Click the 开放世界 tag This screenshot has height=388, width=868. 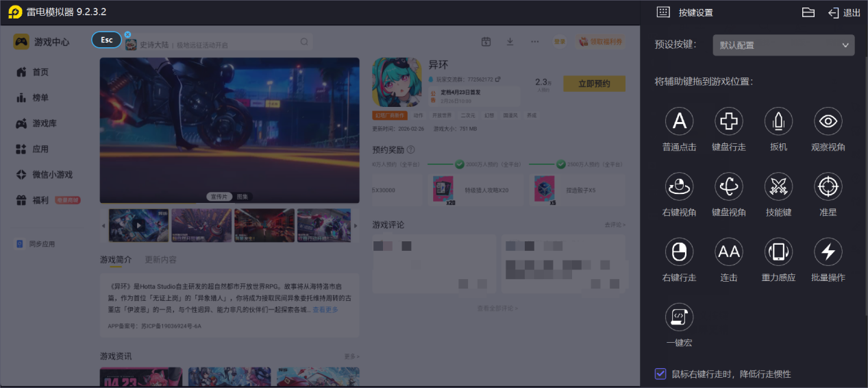click(x=443, y=115)
